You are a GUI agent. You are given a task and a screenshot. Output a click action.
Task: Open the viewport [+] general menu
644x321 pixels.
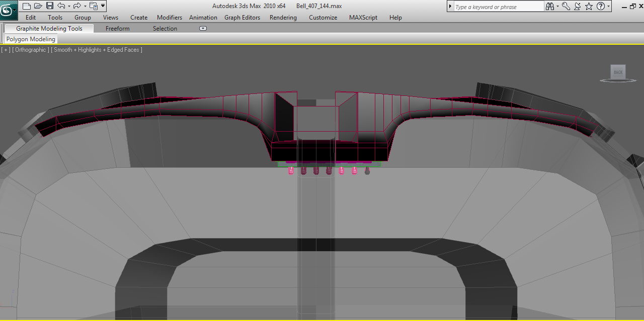[x=6, y=50]
